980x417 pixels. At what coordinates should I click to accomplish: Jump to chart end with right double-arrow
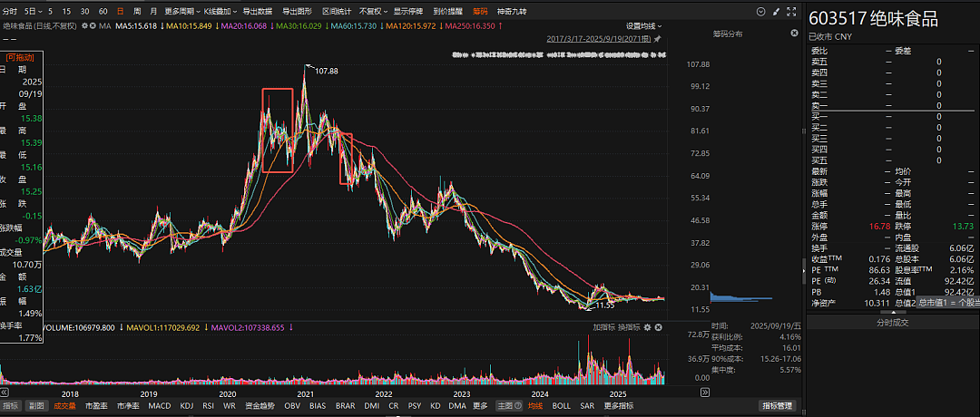[x=705, y=393]
